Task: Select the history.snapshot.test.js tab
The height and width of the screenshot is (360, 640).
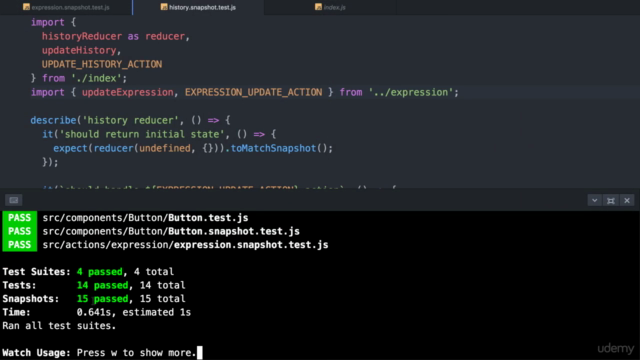Action: click(x=198, y=7)
